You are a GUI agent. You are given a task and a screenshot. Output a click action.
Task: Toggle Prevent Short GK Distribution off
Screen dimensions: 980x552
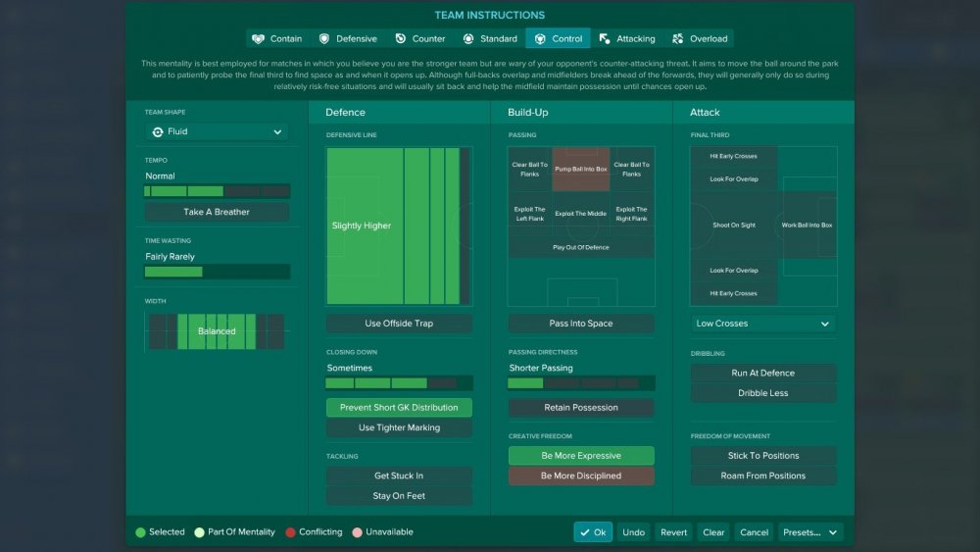(x=399, y=408)
